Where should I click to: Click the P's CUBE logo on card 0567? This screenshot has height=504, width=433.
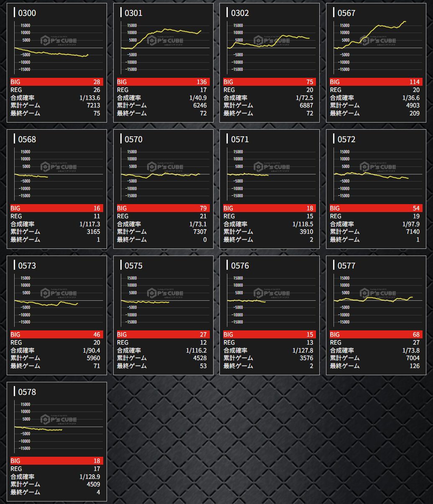coord(378,41)
